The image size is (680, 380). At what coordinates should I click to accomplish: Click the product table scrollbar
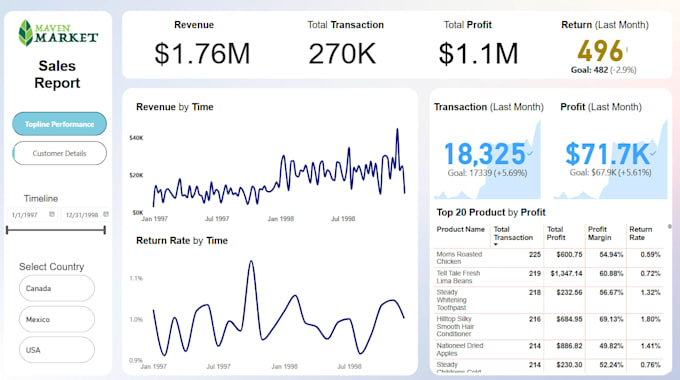pos(670,226)
